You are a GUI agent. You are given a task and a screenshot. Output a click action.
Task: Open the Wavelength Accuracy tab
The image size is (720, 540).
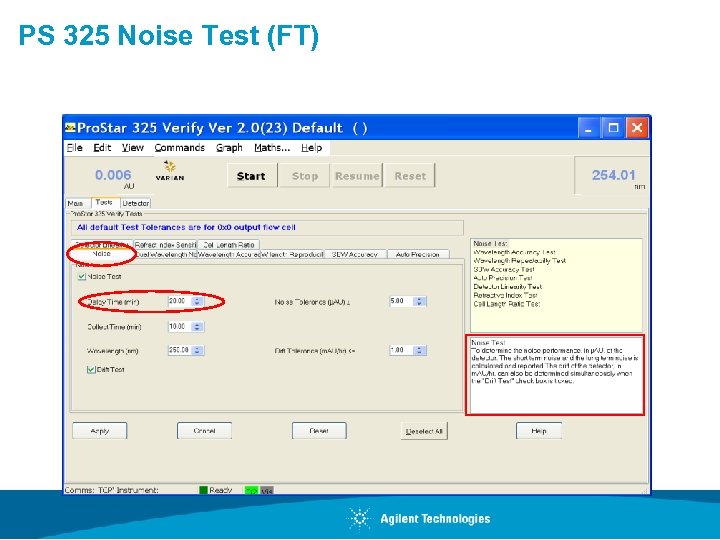click(x=229, y=254)
